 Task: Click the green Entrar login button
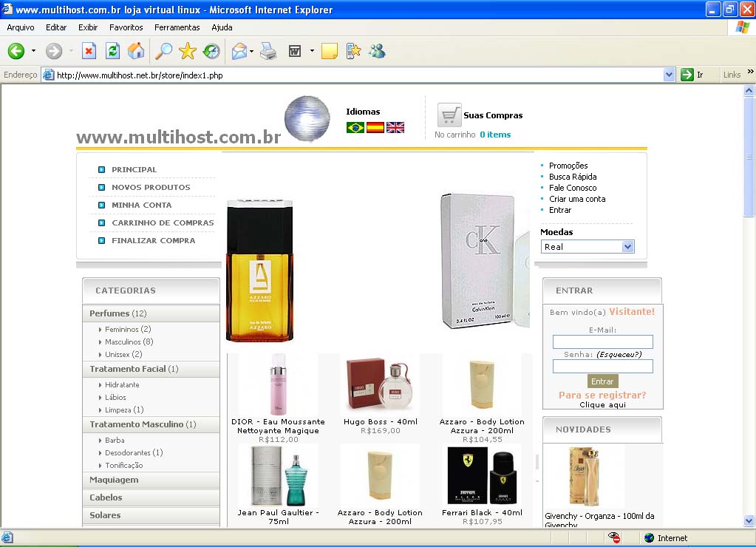pos(602,381)
